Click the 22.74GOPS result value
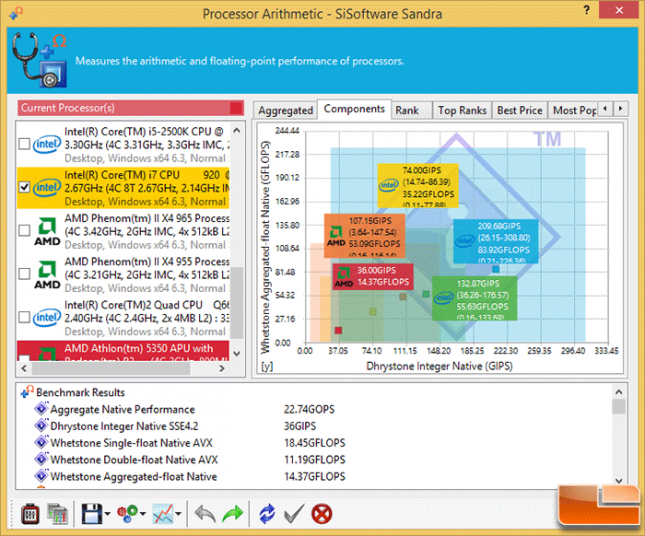Viewport: 645px width, 536px height. pyautogui.click(x=309, y=409)
